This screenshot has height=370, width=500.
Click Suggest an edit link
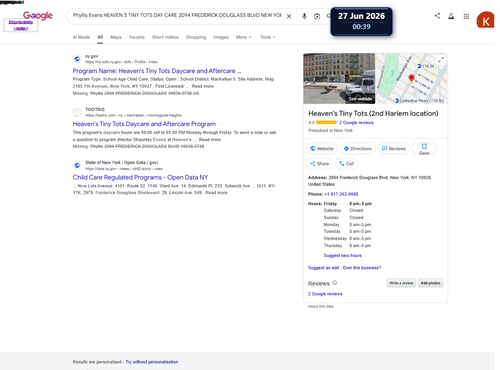click(323, 268)
